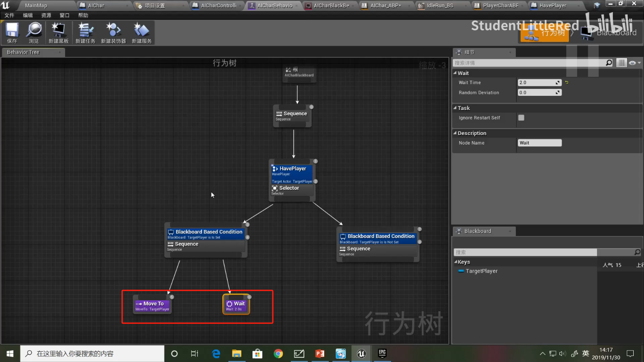Collapse the Description section header
This screenshot has width=644, height=362.
tap(455, 133)
